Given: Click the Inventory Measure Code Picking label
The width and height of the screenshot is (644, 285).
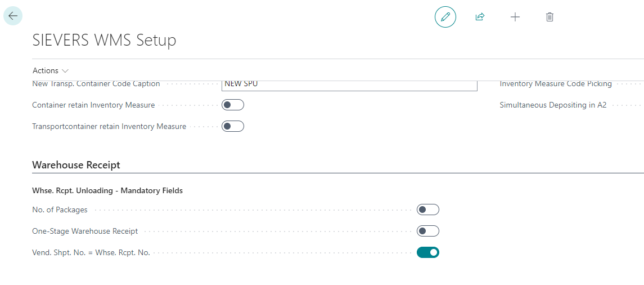Looking at the screenshot, I should pos(555,84).
